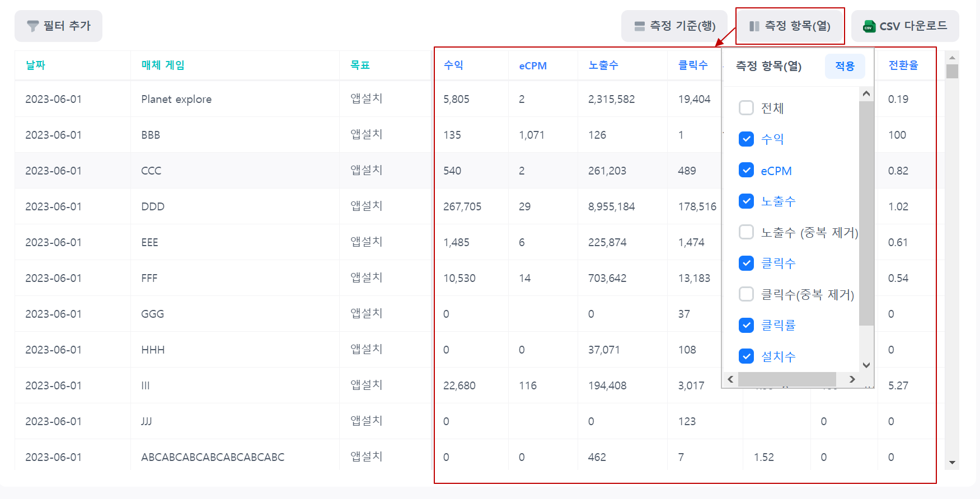The height and width of the screenshot is (499, 980).
Task: Click the 목표 column header
Action: pos(360,65)
